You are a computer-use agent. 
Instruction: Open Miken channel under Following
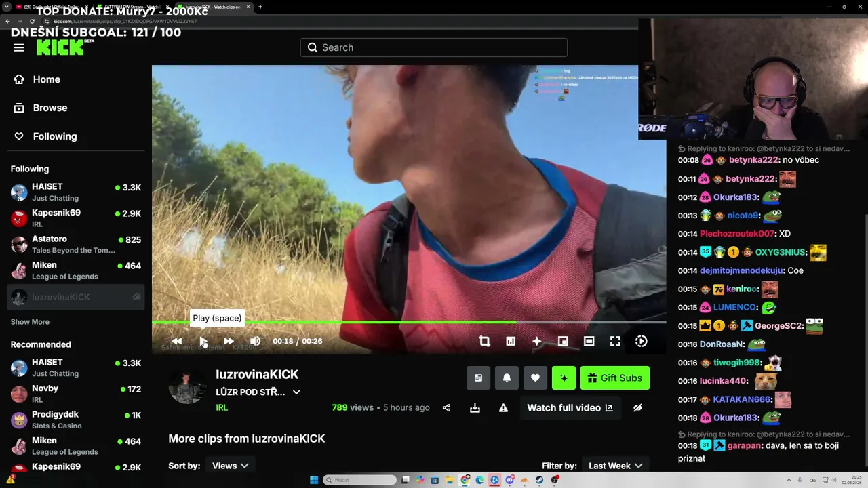click(76, 270)
